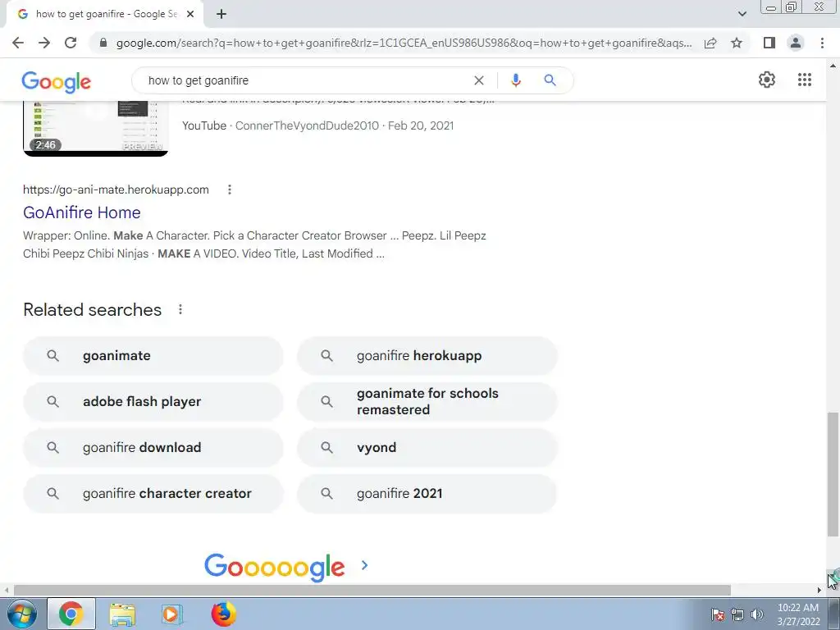Open the Chrome profile menu
This screenshot has width=840, height=630.
(796, 43)
